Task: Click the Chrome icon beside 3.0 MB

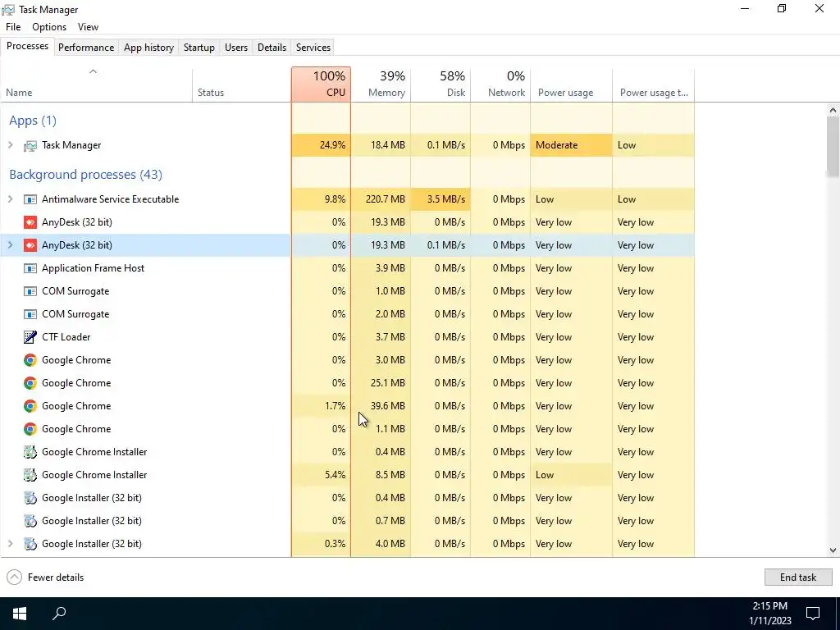Action: tap(30, 360)
